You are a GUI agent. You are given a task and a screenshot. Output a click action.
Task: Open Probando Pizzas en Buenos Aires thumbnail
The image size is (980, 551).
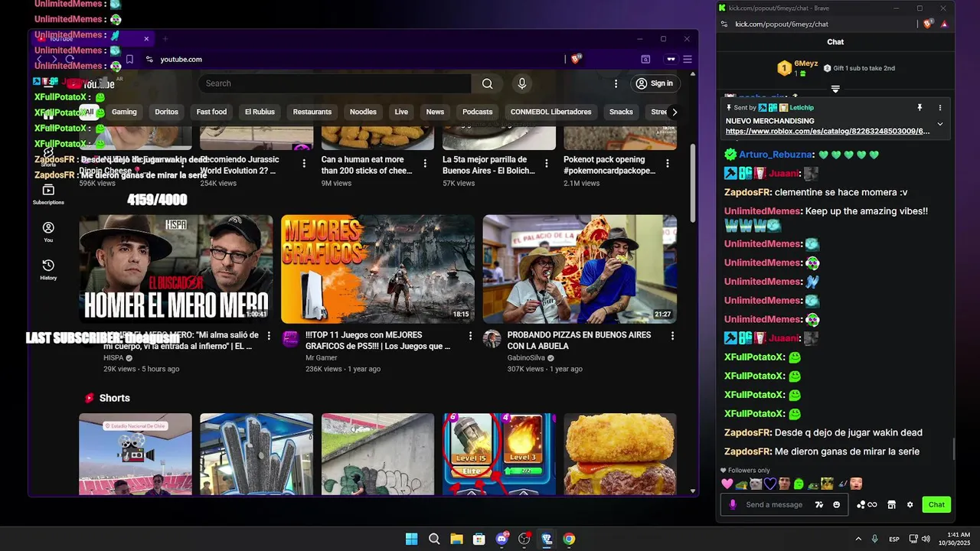point(580,269)
